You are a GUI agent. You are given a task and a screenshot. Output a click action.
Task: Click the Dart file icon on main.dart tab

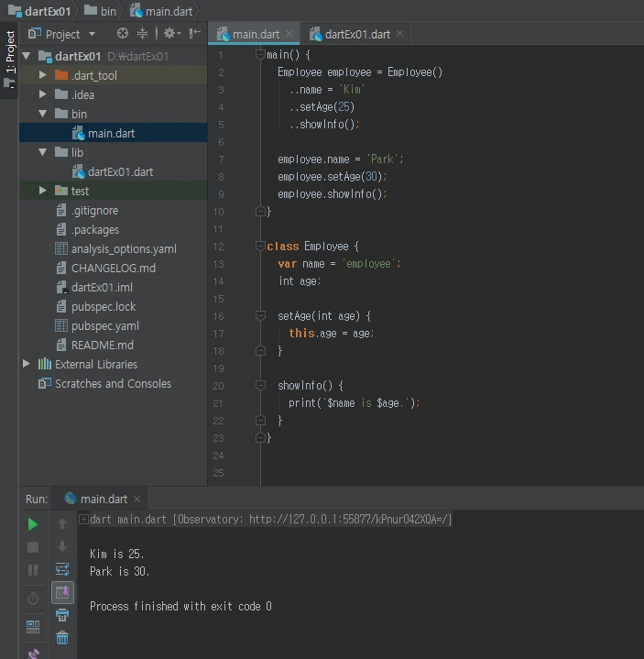tap(224, 34)
